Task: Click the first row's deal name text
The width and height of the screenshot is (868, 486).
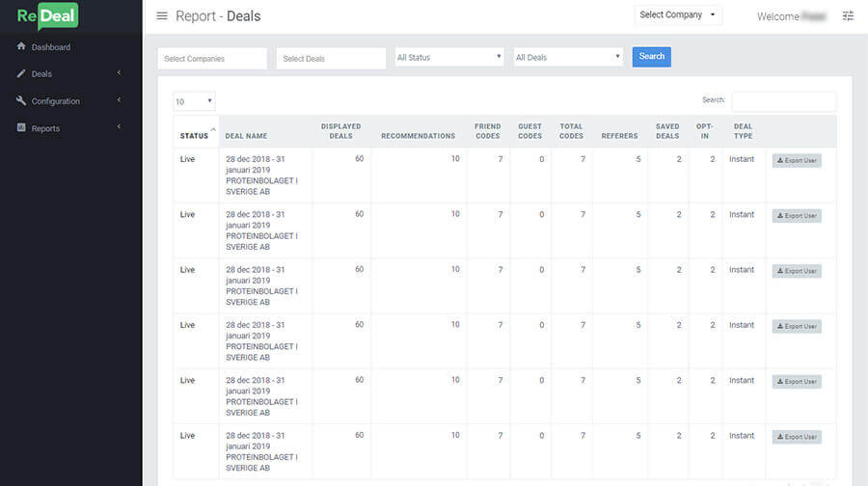Action: tap(261, 175)
